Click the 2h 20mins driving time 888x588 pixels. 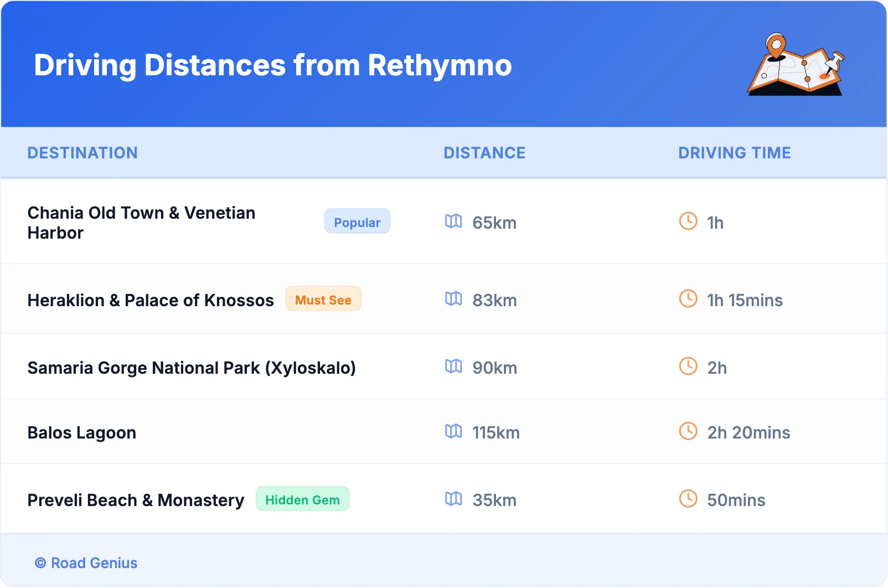click(x=748, y=432)
